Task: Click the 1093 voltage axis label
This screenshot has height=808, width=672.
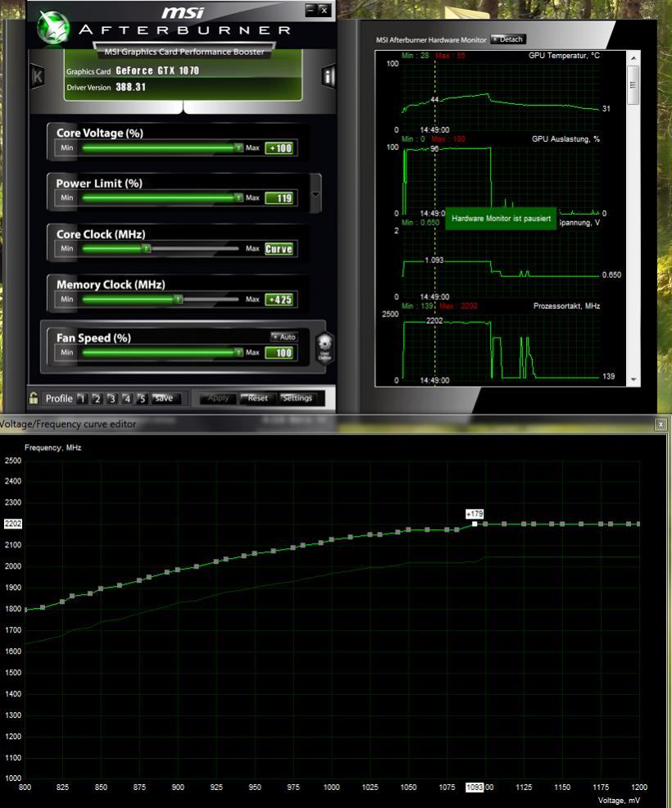Action: 474,788
